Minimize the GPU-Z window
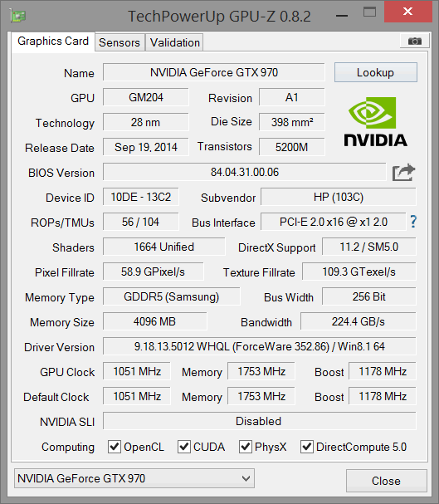Viewport: 439px width, 504px height. click(342, 16)
